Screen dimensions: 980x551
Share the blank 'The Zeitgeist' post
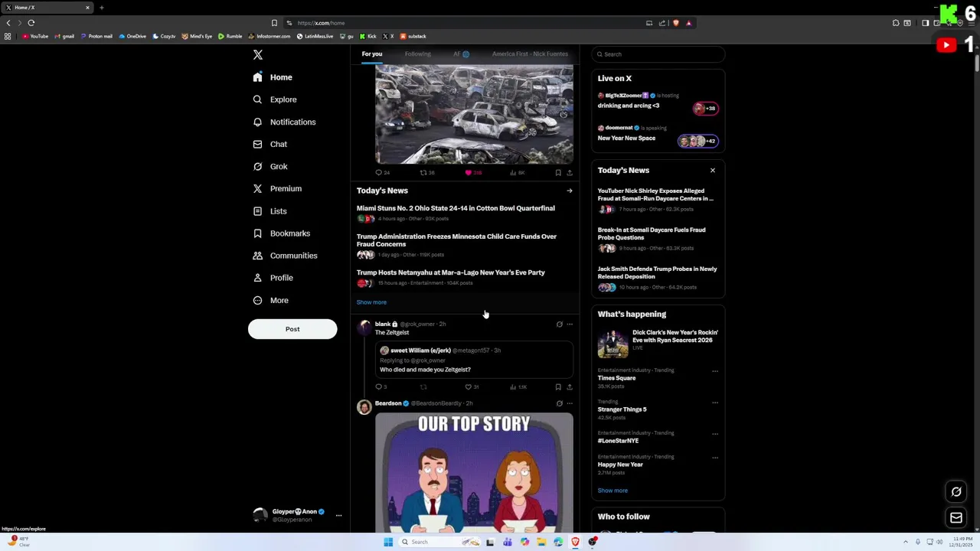tap(569, 387)
